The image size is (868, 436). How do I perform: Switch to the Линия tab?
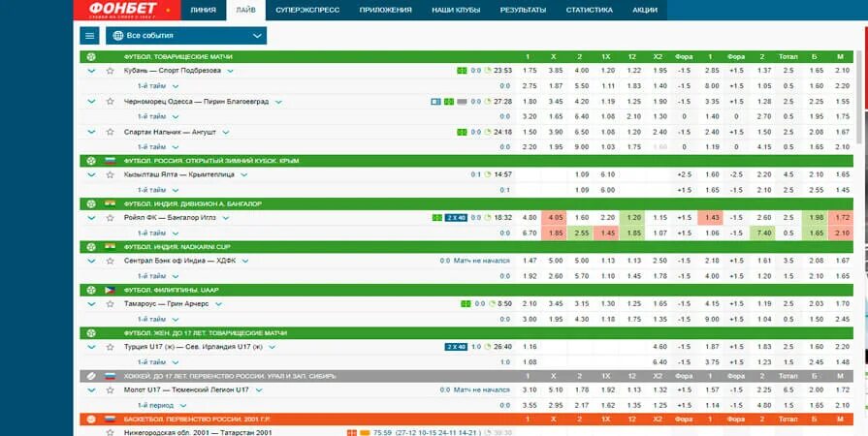(x=203, y=10)
